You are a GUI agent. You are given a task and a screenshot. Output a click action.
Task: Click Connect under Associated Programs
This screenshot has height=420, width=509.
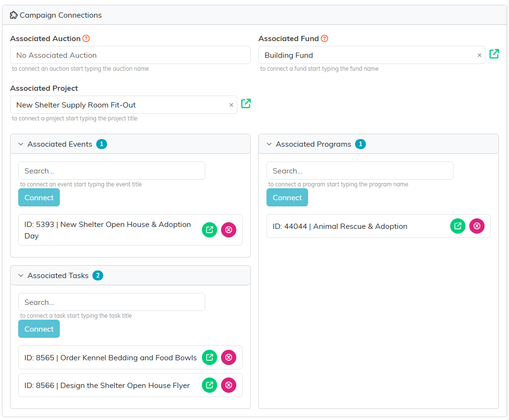[x=287, y=197]
